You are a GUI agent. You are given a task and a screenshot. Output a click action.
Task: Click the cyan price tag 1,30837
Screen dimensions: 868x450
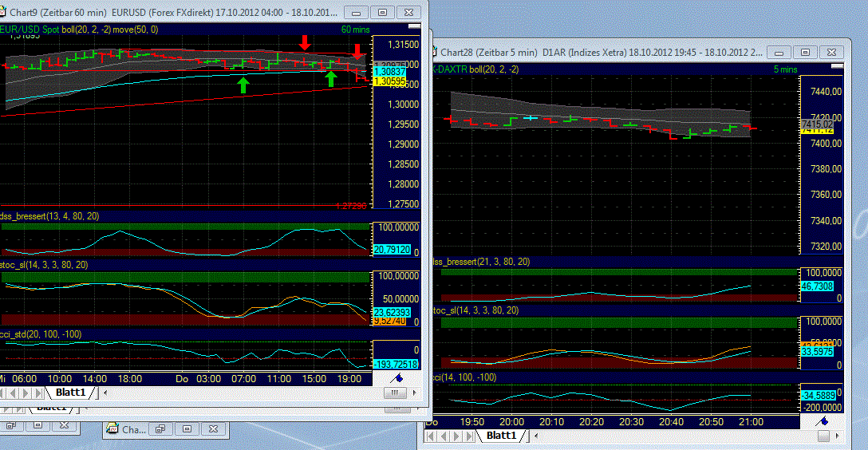(x=389, y=71)
